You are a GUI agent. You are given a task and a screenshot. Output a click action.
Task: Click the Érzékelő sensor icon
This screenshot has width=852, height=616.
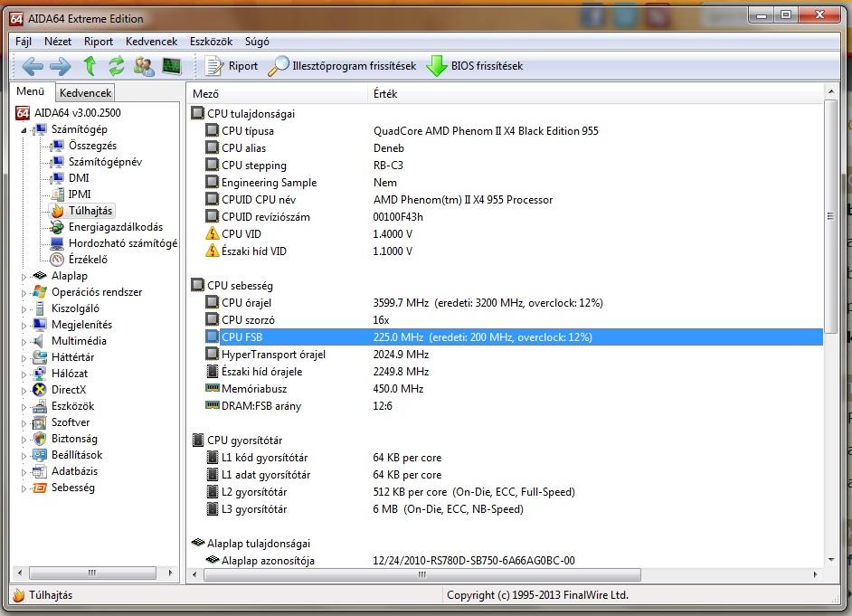click(58, 260)
